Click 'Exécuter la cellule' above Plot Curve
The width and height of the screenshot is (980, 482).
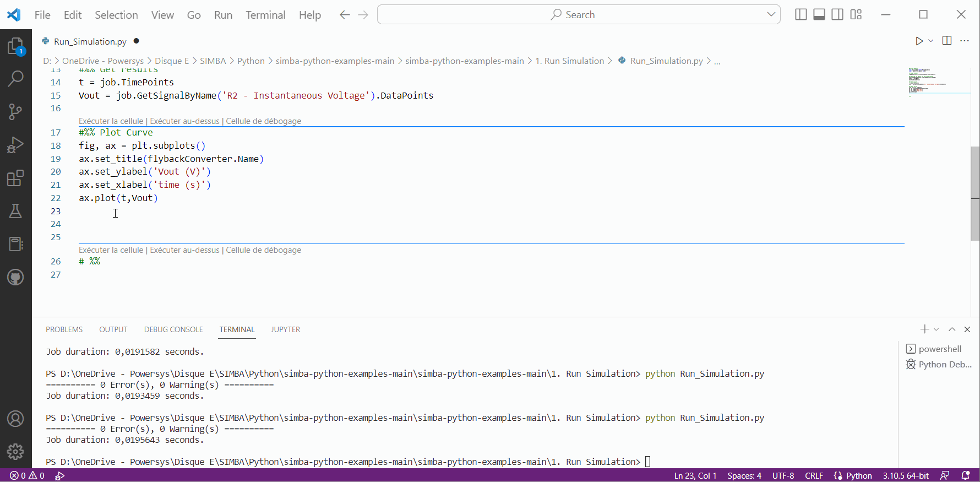tap(111, 121)
